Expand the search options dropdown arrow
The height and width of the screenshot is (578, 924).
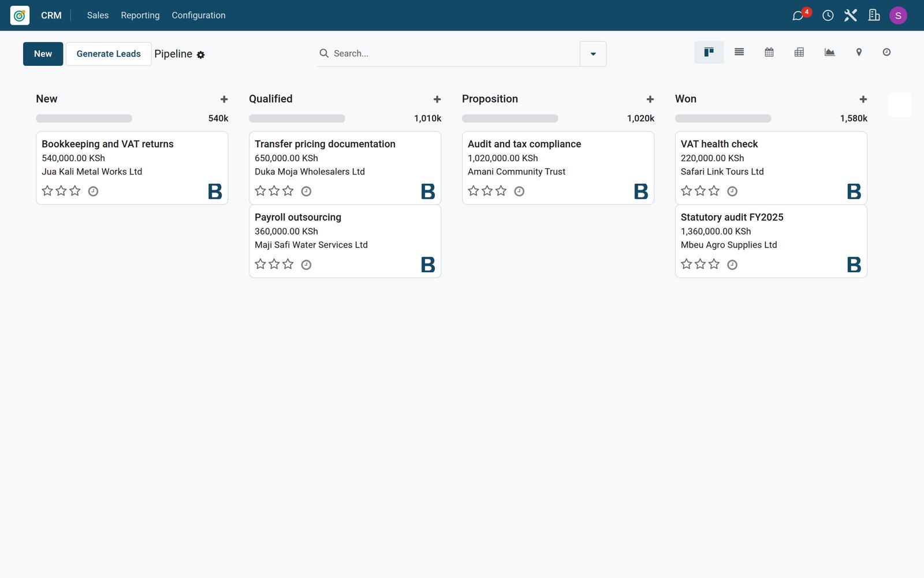(593, 54)
